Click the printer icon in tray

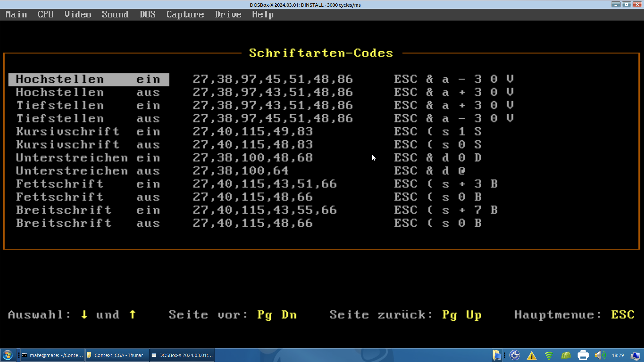click(x=583, y=355)
